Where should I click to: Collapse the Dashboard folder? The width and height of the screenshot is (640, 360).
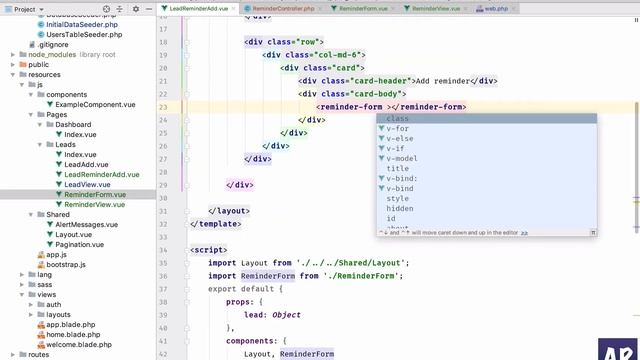[40, 124]
